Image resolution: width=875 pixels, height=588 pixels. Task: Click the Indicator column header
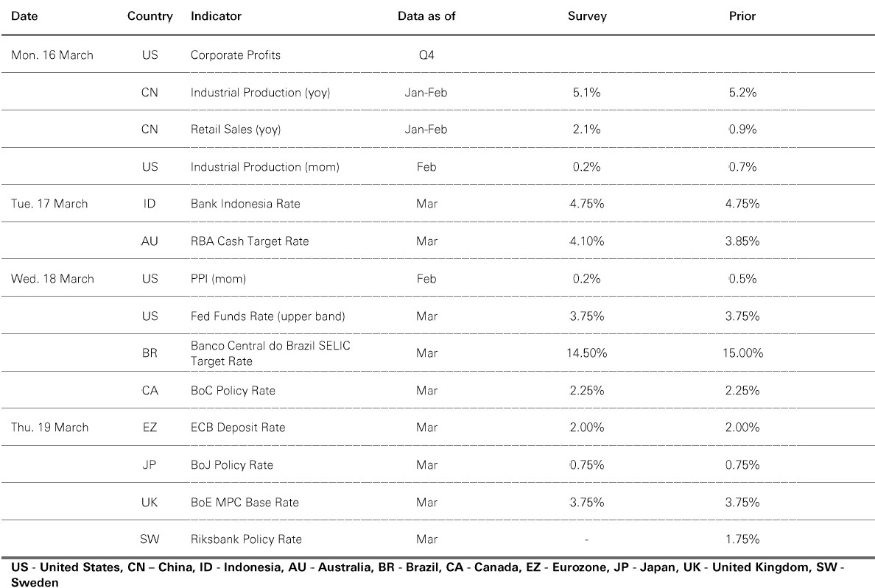216,16
